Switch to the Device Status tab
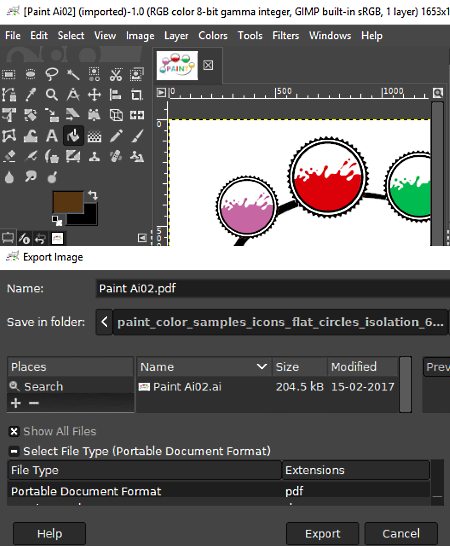This screenshot has width=450, height=546. pyautogui.click(x=24, y=239)
